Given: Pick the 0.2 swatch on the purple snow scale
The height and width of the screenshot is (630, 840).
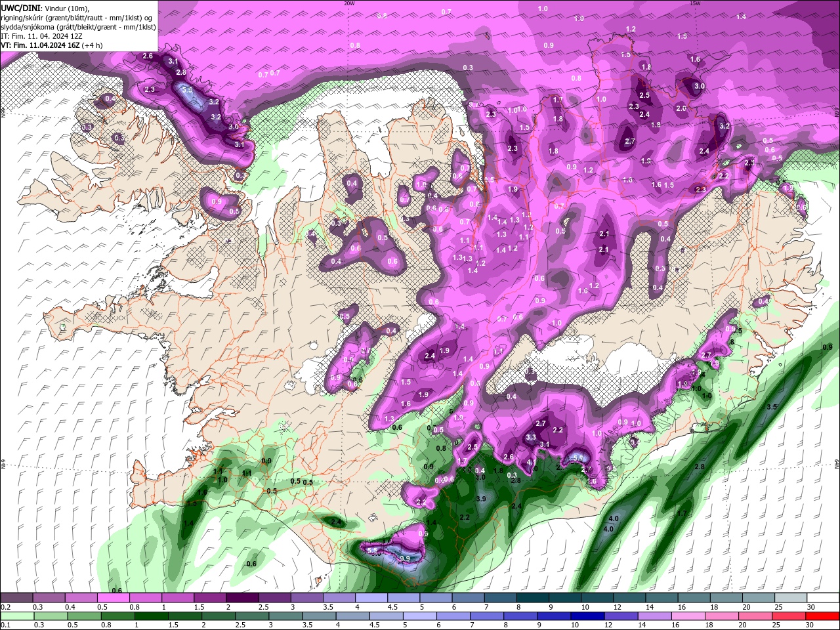Looking at the screenshot, I should point(16,598).
